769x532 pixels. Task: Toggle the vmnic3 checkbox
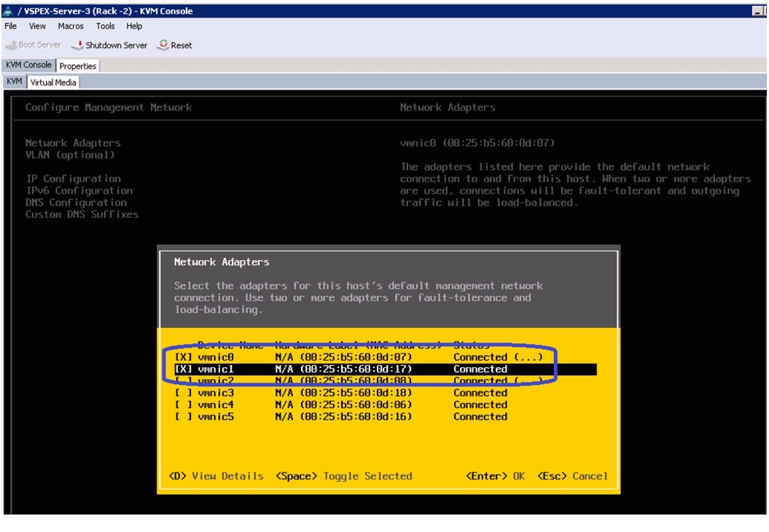pos(184,393)
